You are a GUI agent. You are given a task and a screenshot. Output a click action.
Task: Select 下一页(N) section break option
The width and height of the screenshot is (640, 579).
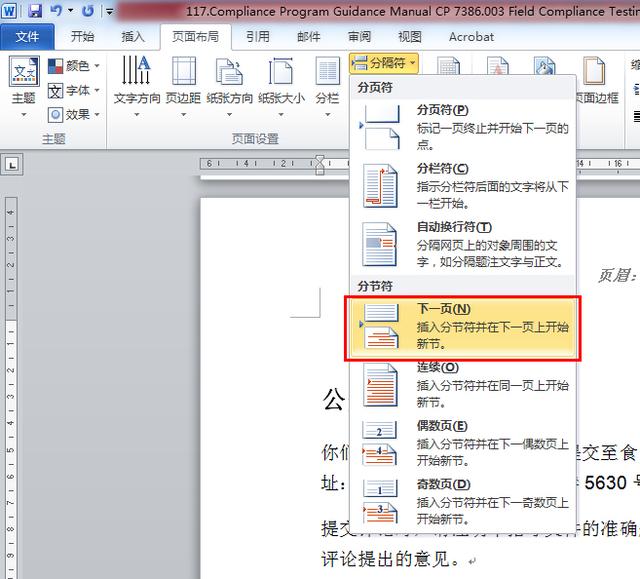point(463,328)
